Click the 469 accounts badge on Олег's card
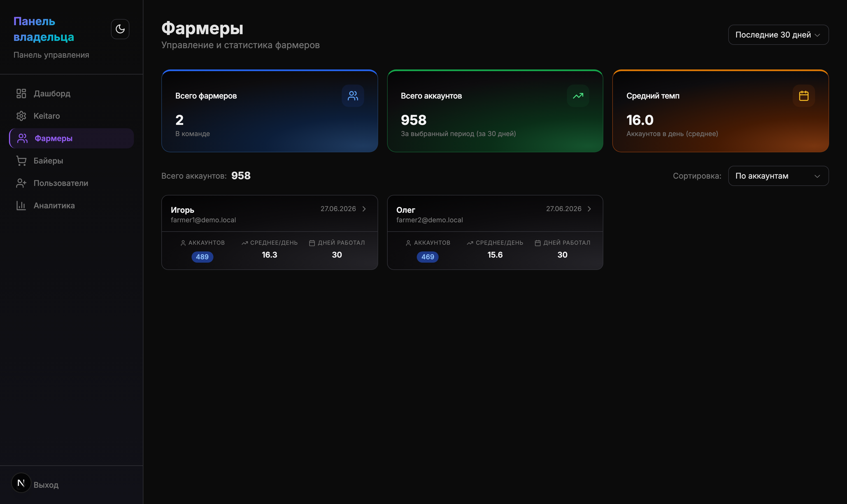Viewport: 847px width, 504px height. tap(427, 257)
